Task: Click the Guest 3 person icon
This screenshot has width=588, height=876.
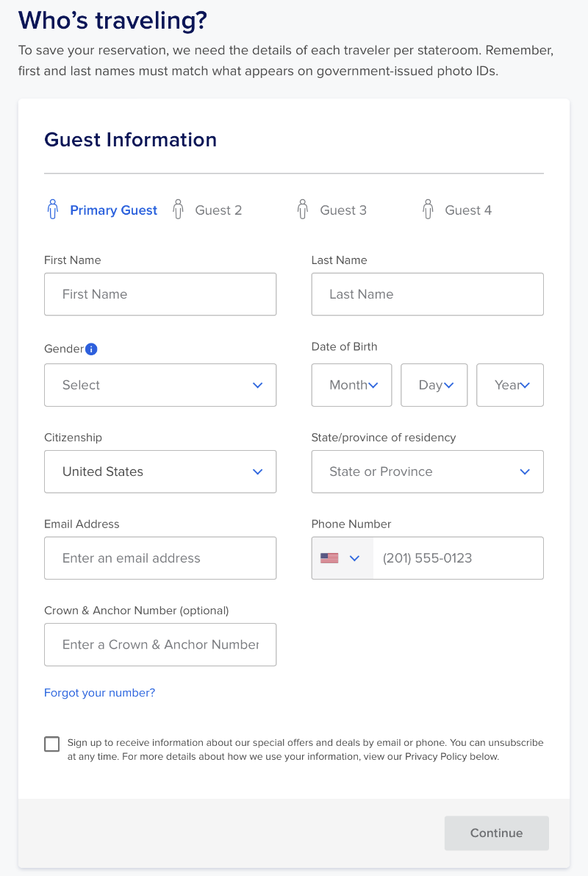Action: [x=303, y=210]
